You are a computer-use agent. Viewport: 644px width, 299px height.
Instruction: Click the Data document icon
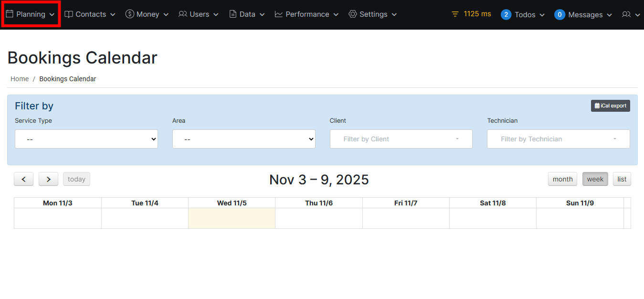click(233, 14)
